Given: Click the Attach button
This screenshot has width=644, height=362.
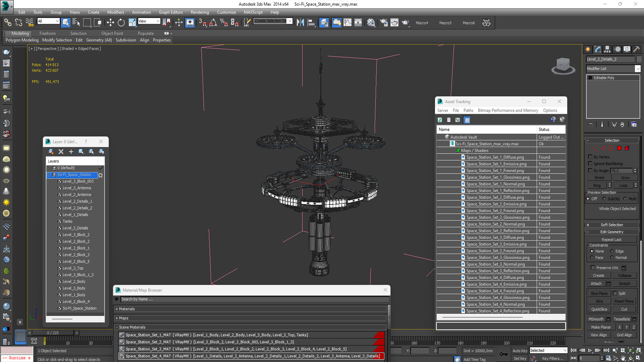Looking at the screenshot, I should coord(596,284).
